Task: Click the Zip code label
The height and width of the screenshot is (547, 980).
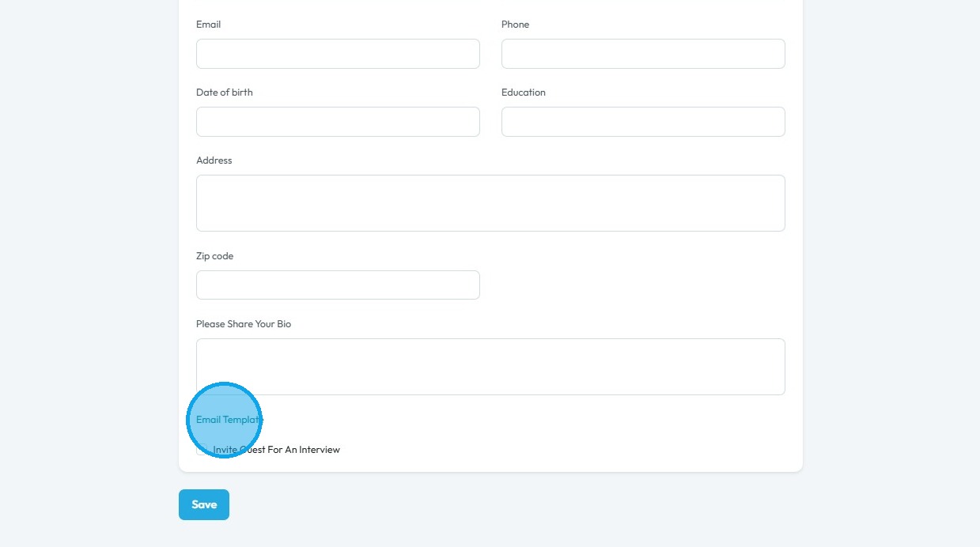Action: coord(215,256)
